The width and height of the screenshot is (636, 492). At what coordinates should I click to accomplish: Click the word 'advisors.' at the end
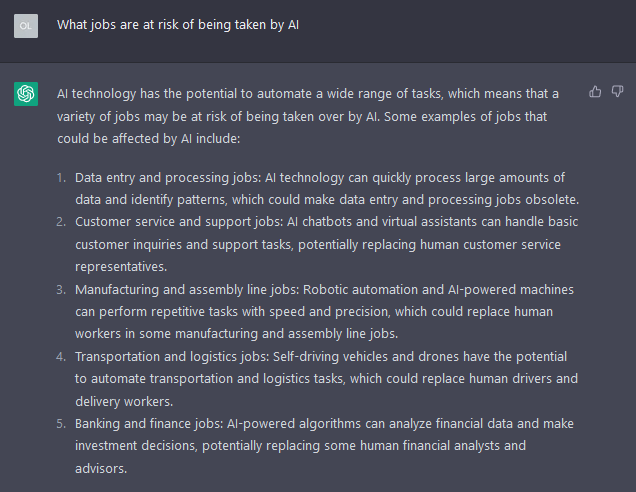101,468
